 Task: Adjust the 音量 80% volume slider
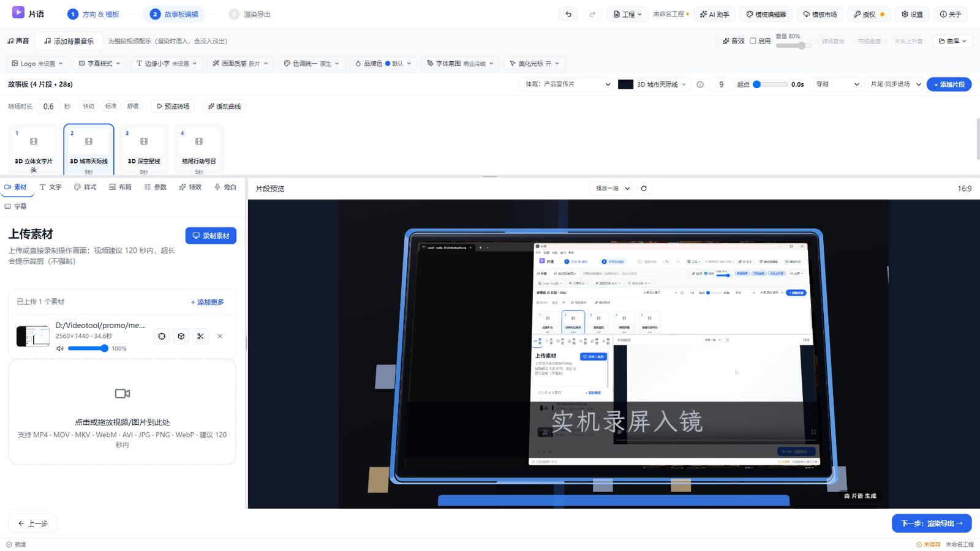coord(793,45)
